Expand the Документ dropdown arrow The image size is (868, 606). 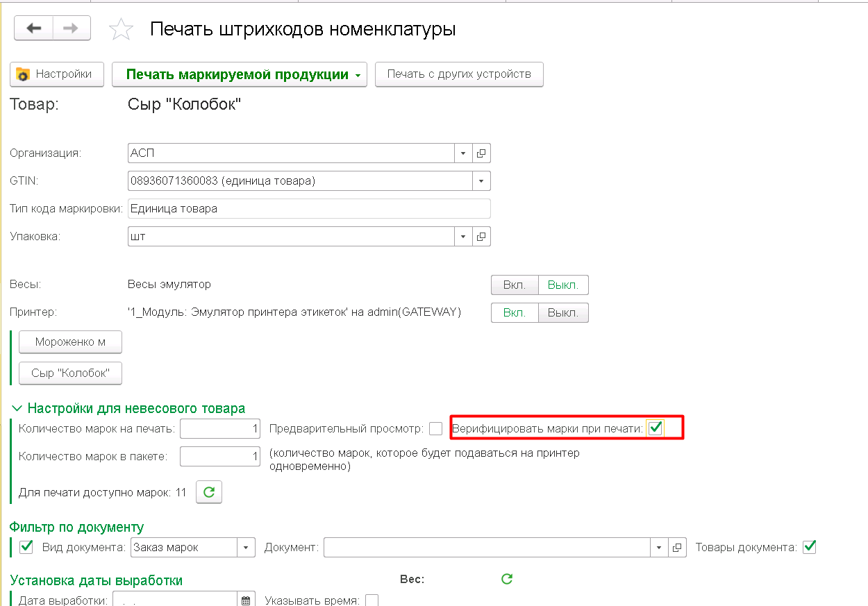(x=660, y=548)
